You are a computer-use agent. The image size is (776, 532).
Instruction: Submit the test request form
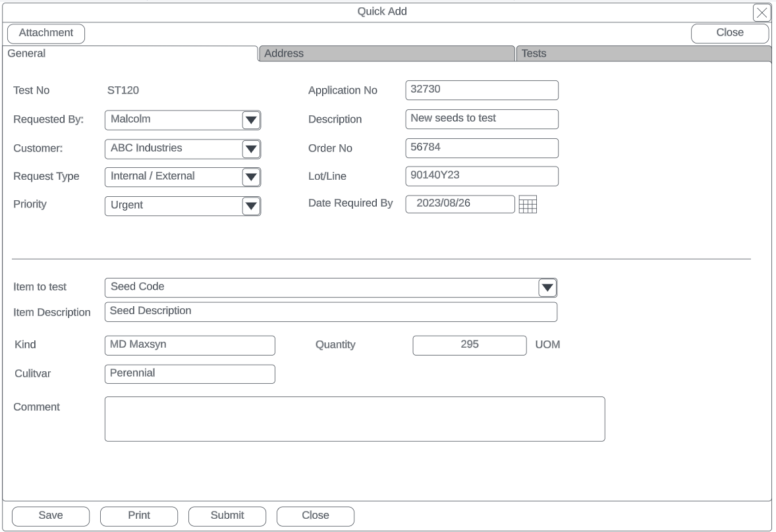coord(227,516)
